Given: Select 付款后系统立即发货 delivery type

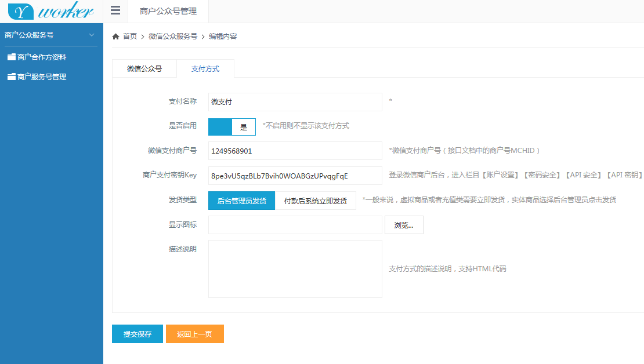Looking at the screenshot, I should coord(316,201).
